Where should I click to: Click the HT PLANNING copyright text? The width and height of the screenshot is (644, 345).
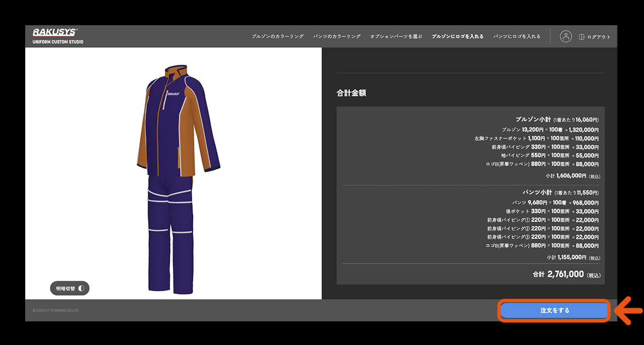click(x=55, y=310)
